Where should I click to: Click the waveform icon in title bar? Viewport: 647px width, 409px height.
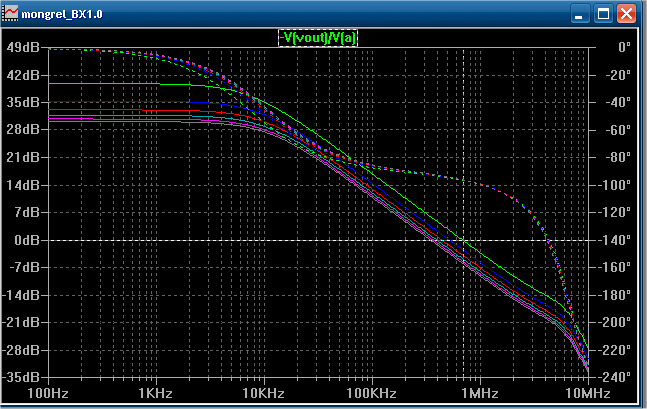pyautogui.click(x=10, y=14)
